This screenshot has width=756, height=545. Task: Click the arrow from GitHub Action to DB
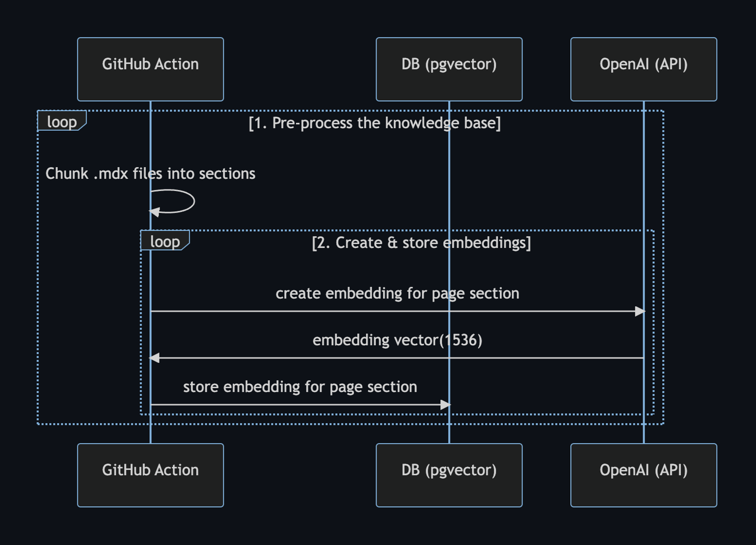(299, 404)
